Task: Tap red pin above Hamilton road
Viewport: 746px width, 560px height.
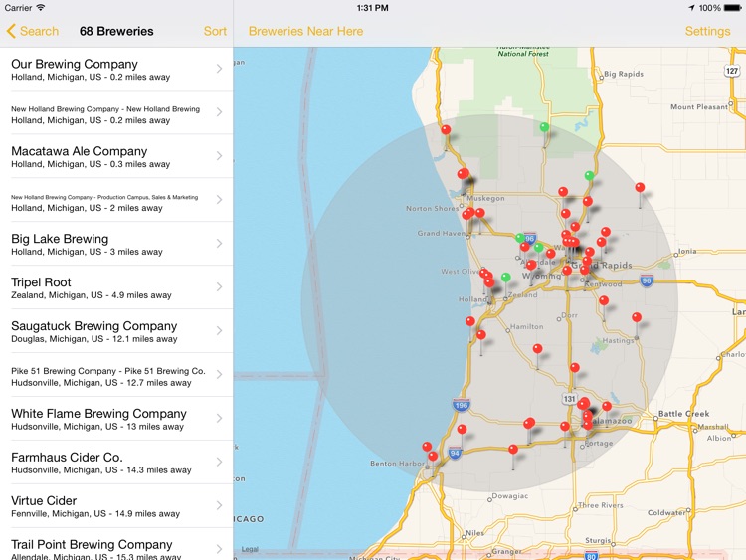Action: (x=537, y=349)
